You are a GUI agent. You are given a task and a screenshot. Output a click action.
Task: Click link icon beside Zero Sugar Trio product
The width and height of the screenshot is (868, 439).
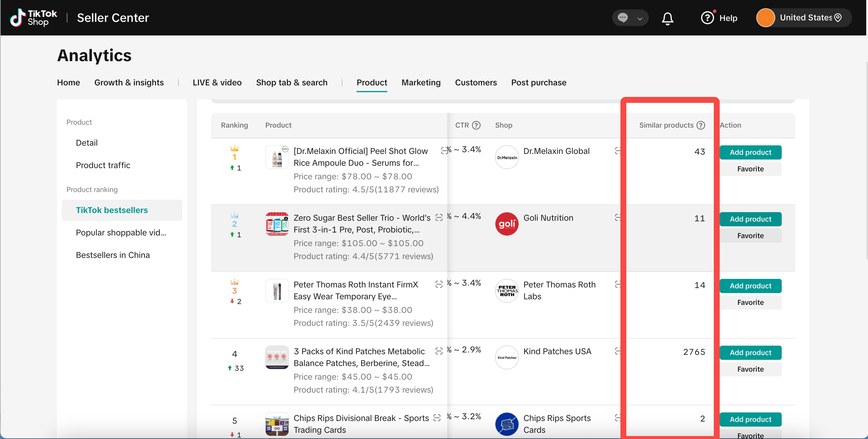(x=438, y=218)
